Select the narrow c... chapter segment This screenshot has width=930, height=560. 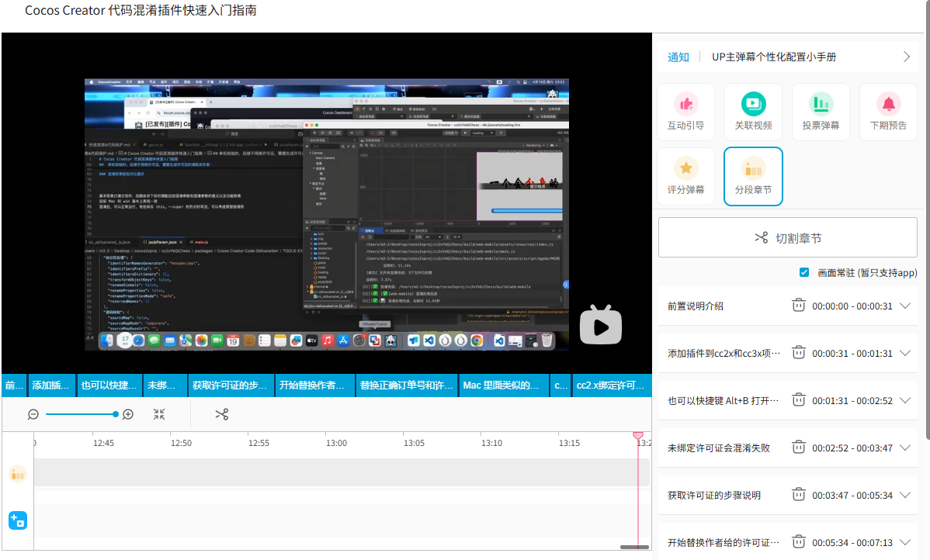click(x=561, y=385)
